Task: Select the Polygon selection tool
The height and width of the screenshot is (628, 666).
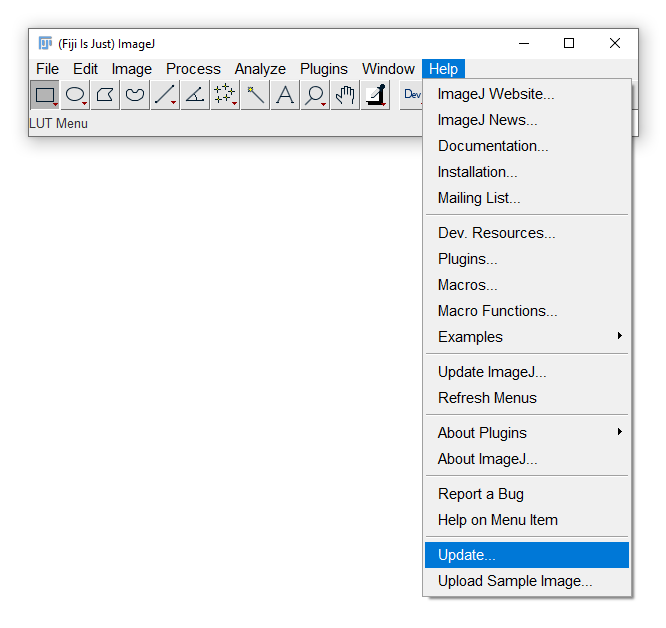Action: (x=105, y=95)
